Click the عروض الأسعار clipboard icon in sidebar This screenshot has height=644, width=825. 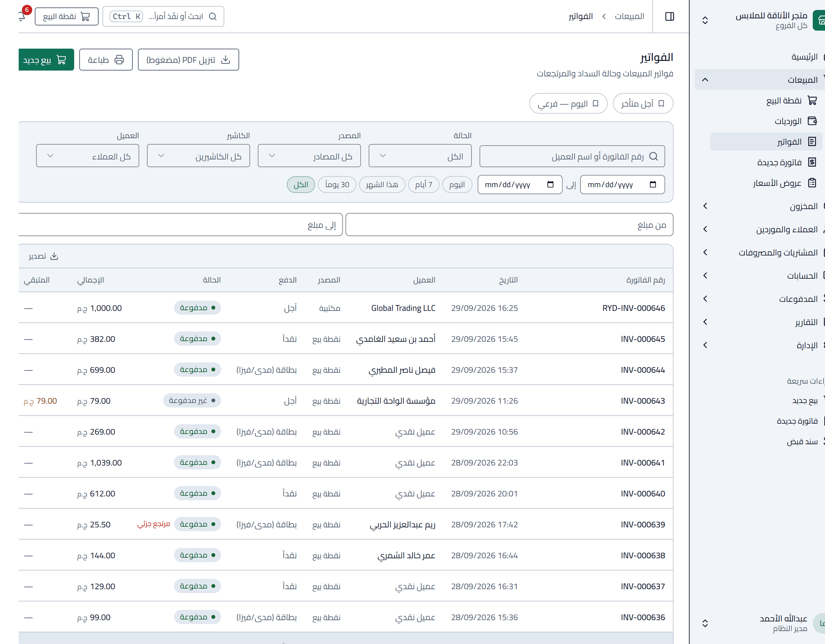[x=812, y=183]
